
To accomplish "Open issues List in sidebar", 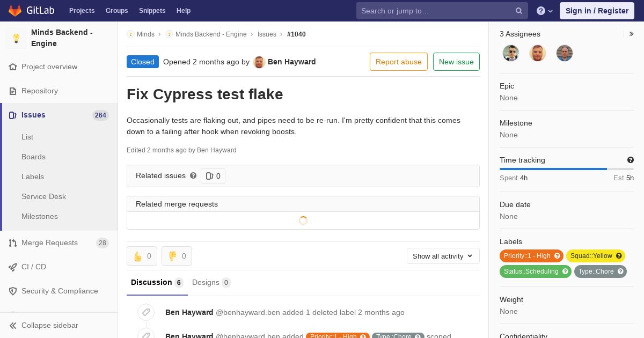I will (x=27, y=137).
